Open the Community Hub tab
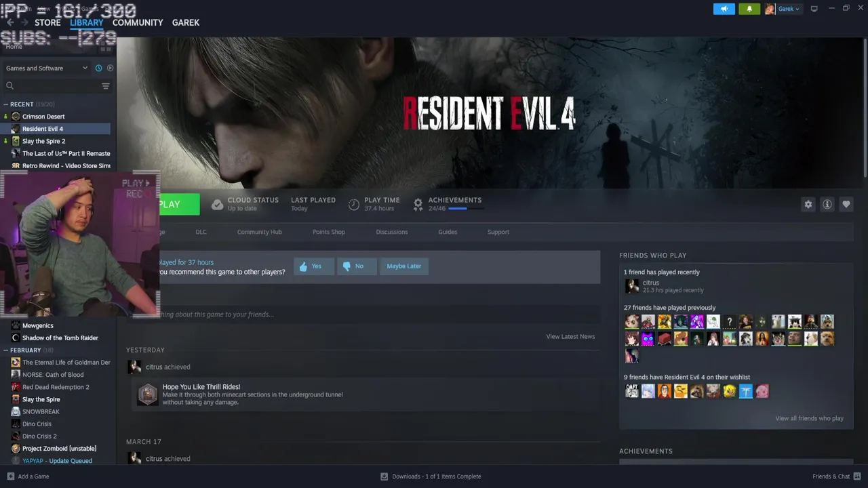 coord(259,232)
